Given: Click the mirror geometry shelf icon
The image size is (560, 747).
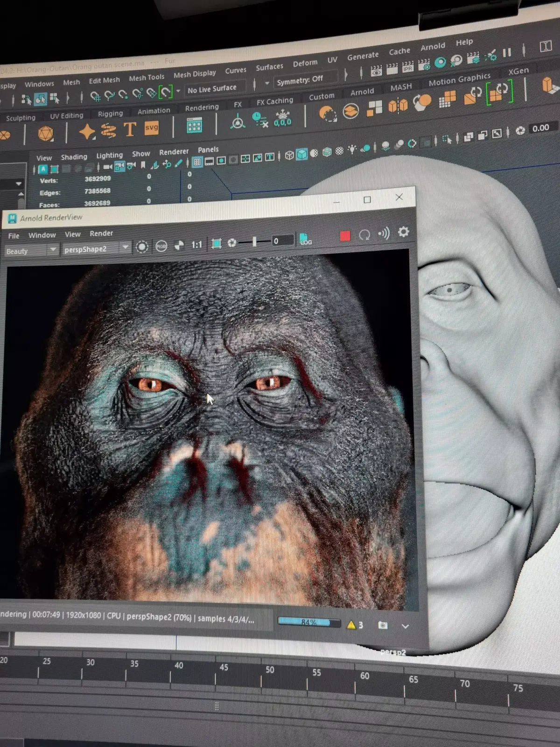Looking at the screenshot, I should (398, 106).
